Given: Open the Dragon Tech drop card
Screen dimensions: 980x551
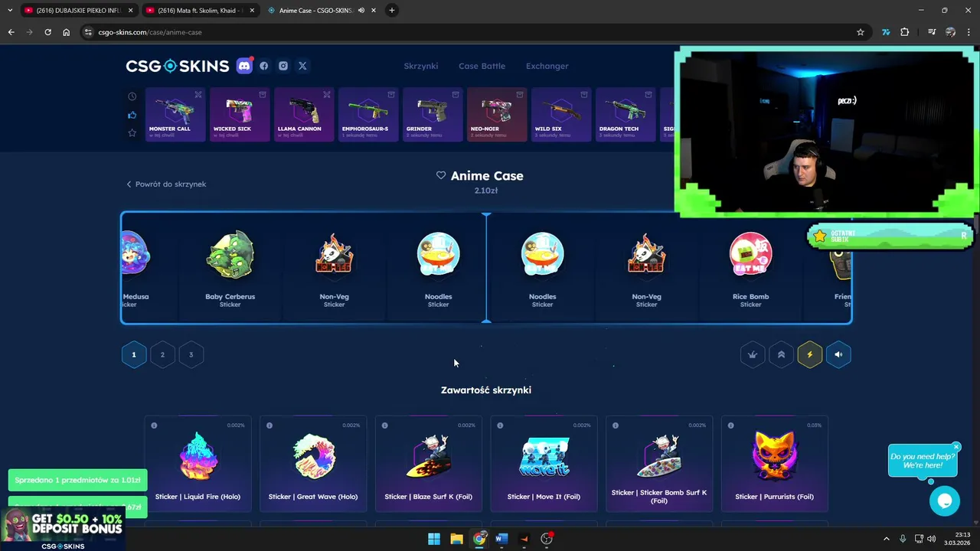Looking at the screenshot, I should tap(626, 115).
